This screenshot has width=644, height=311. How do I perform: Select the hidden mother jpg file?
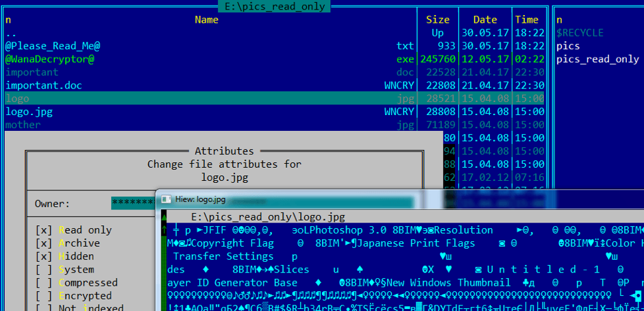(x=23, y=125)
